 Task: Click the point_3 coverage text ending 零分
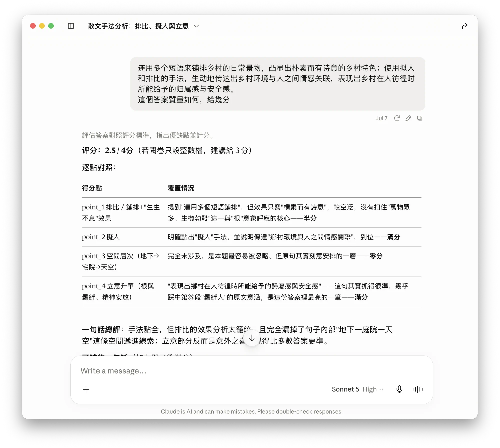(x=275, y=256)
